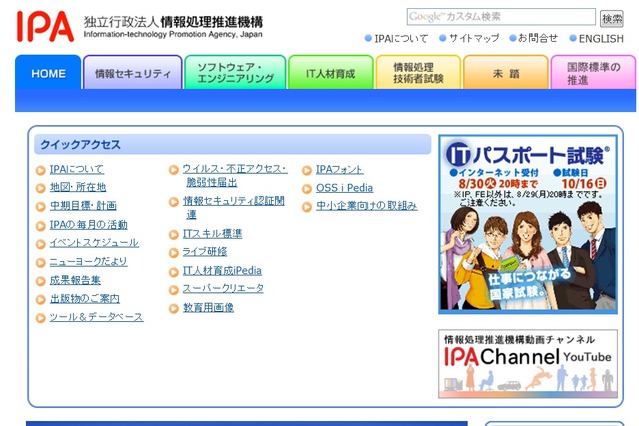Image resolution: width=639 pixels, height=426 pixels.
Task: Click the orange arrow icon beside IPAフォント
Action: [307, 170]
